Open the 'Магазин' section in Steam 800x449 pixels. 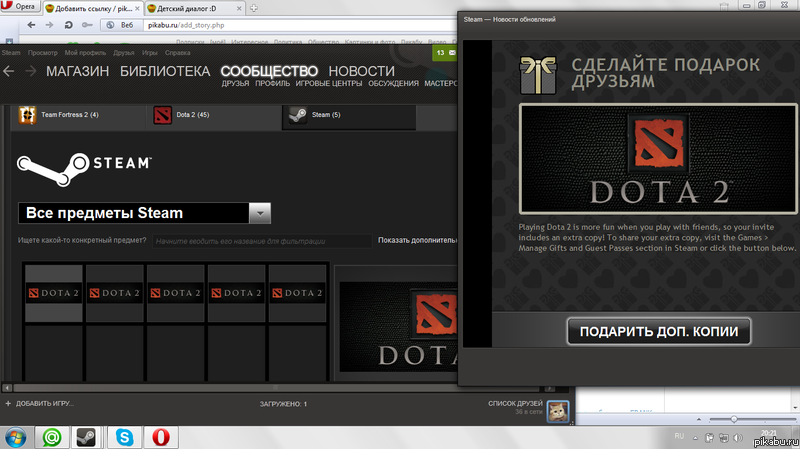tap(78, 71)
